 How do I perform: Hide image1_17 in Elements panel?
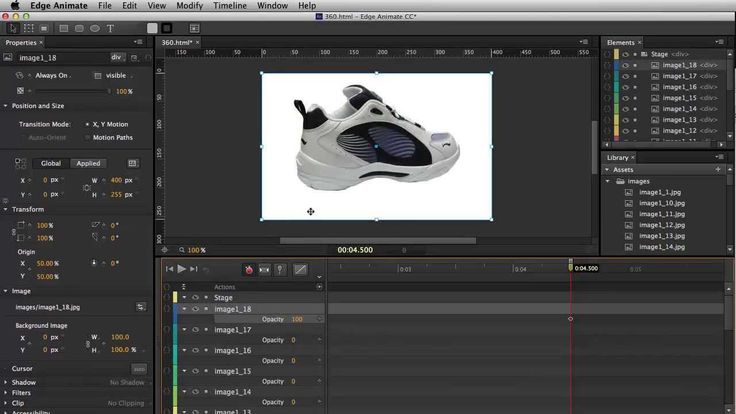click(625, 76)
